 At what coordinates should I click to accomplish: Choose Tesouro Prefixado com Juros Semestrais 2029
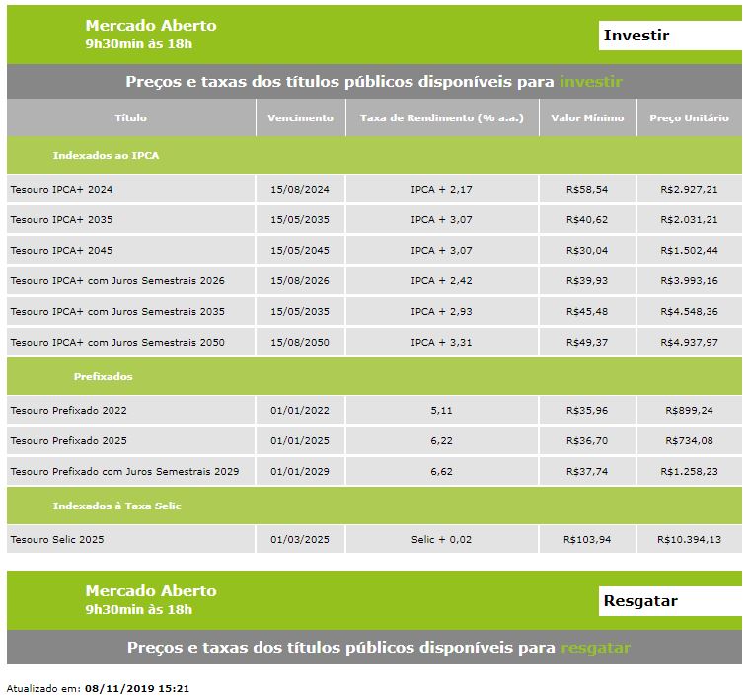pyautogui.click(x=124, y=472)
